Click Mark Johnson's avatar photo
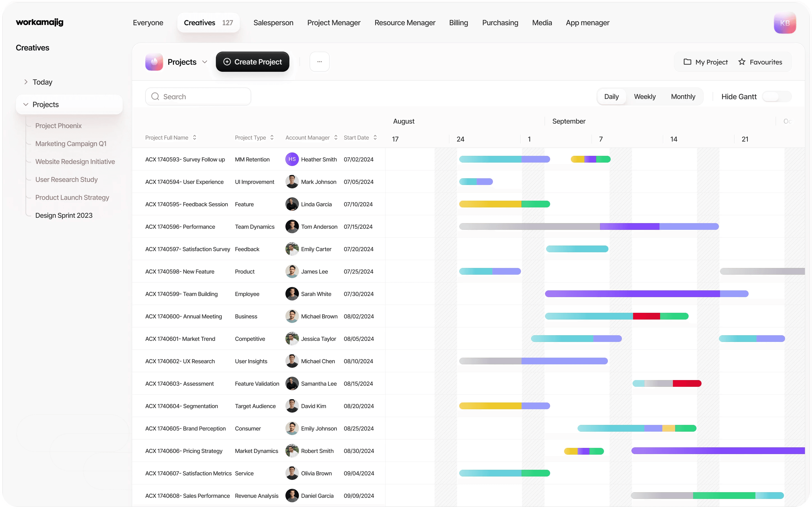This screenshot has height=509, width=812. (292, 182)
